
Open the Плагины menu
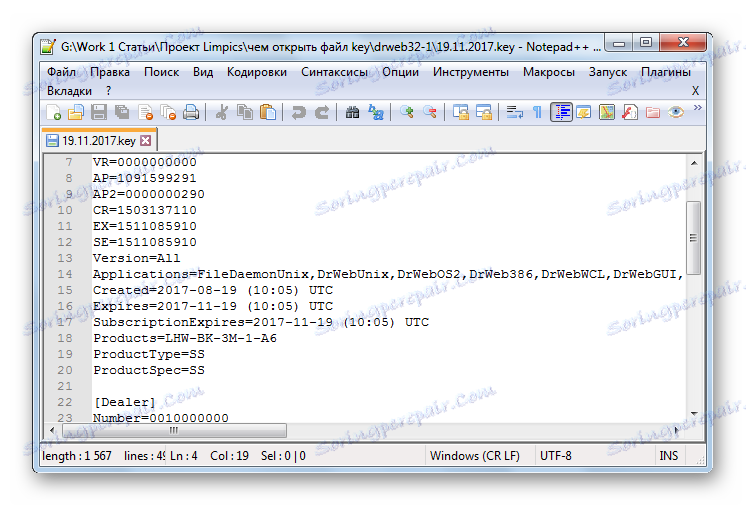666,72
